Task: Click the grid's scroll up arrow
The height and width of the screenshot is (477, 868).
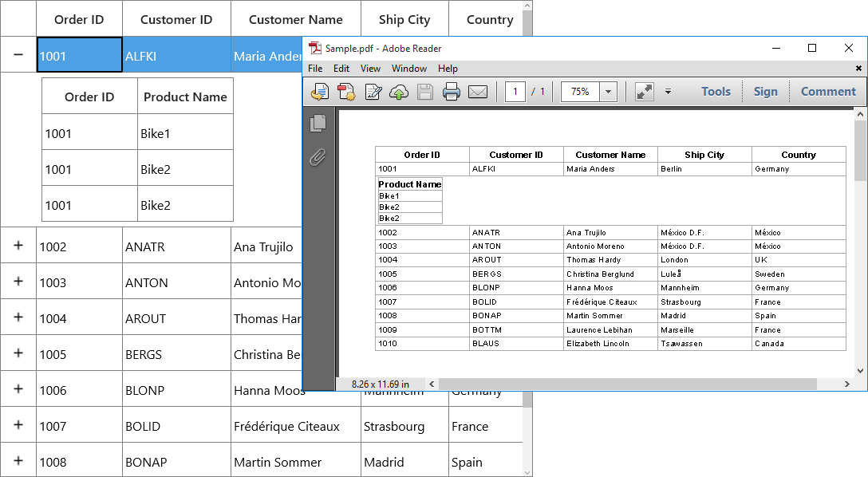Action: tap(527, 6)
